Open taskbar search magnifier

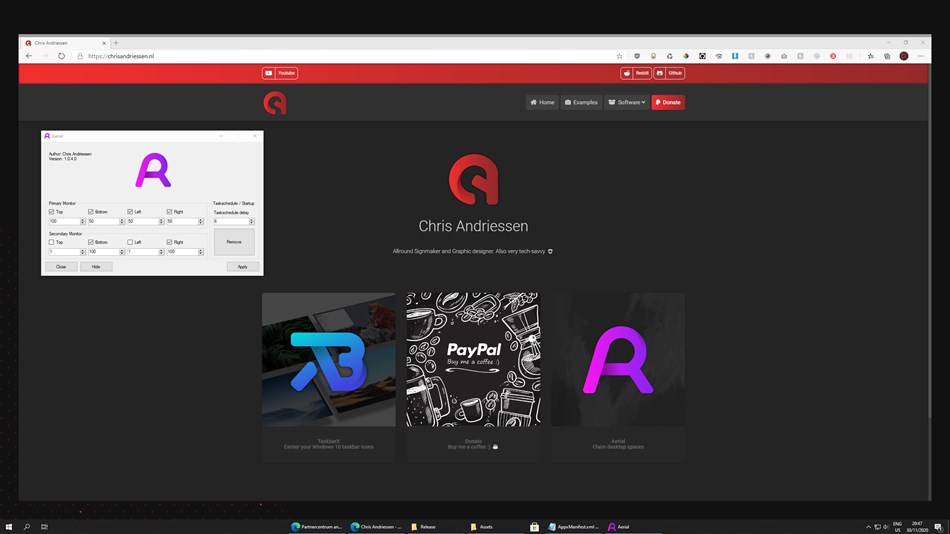tap(27, 527)
